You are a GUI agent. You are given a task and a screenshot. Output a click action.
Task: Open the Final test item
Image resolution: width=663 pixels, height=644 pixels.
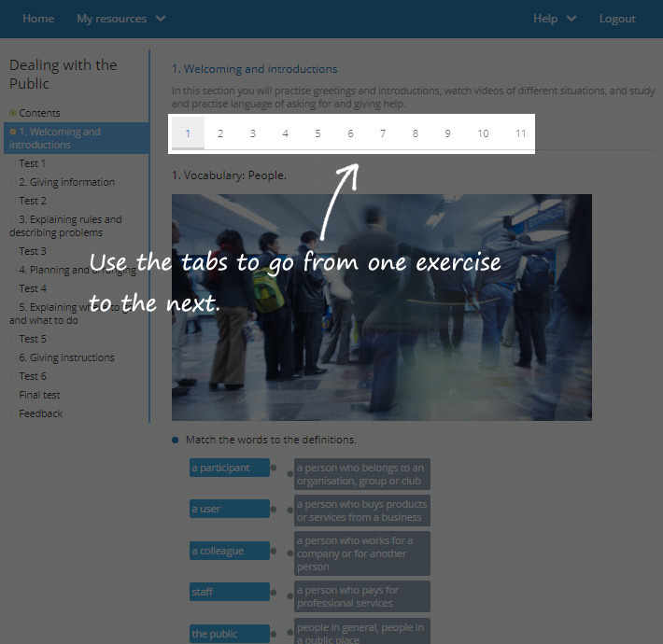click(39, 395)
